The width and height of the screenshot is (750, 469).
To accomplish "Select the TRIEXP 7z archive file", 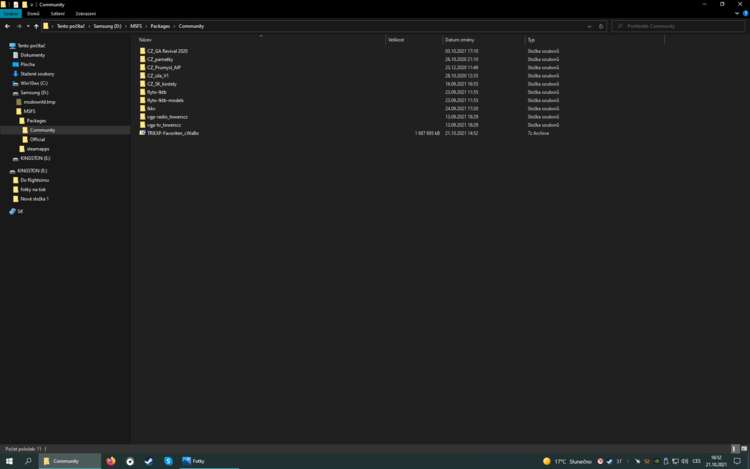I will click(x=173, y=133).
